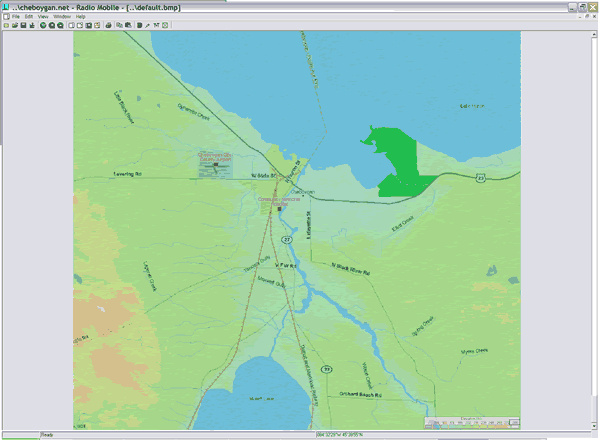Viewport: 600px width, 440px height.
Task: Click the new networks icon starting the toolbar
Action: click(6, 25)
